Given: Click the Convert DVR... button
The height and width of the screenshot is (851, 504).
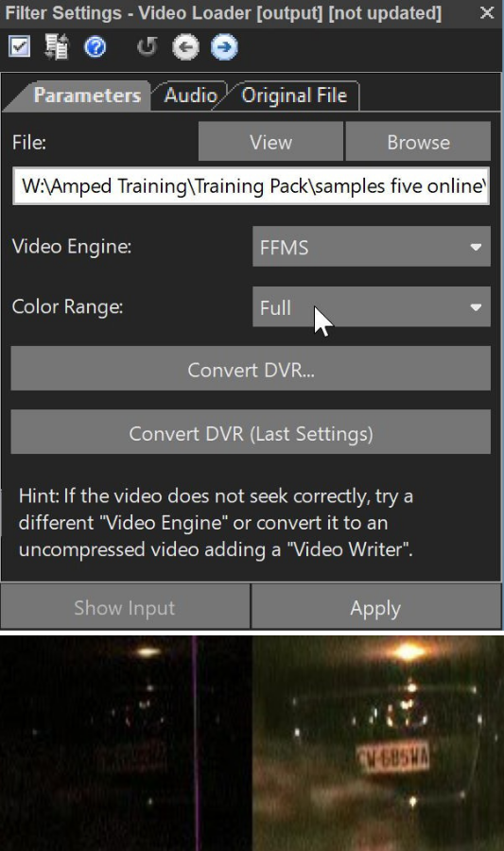Looking at the screenshot, I should click(x=251, y=369).
